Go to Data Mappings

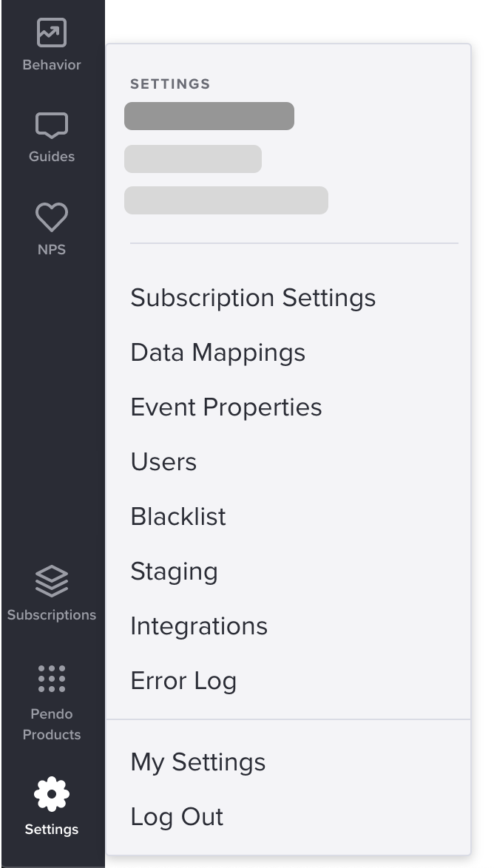217,353
